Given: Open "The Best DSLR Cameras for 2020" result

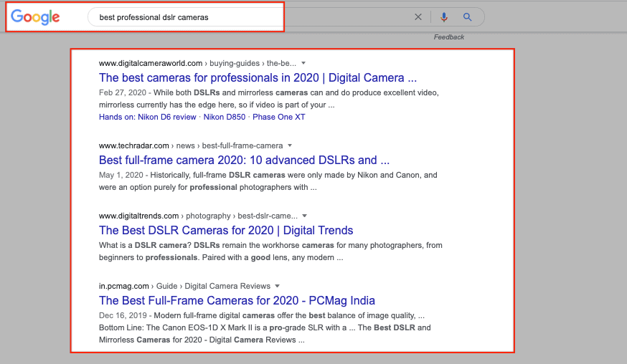Looking at the screenshot, I should pos(226,231).
